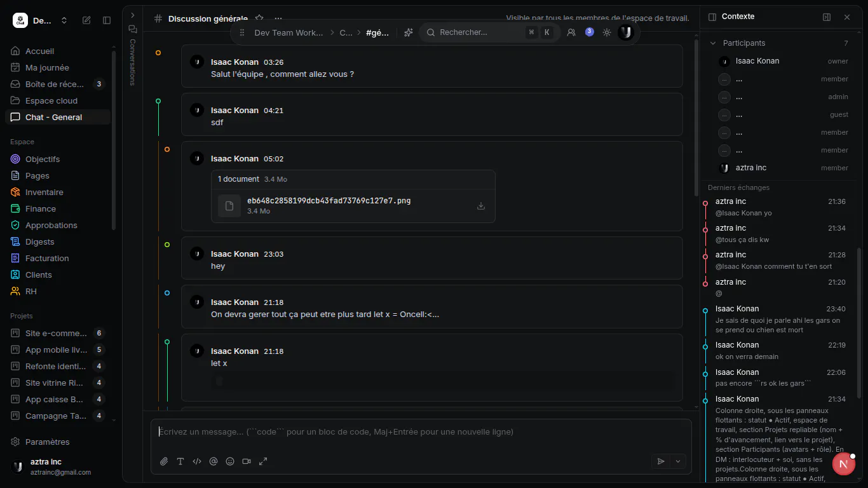Open Ma journée in sidebar
The width and height of the screenshot is (868, 488).
coord(57,67)
